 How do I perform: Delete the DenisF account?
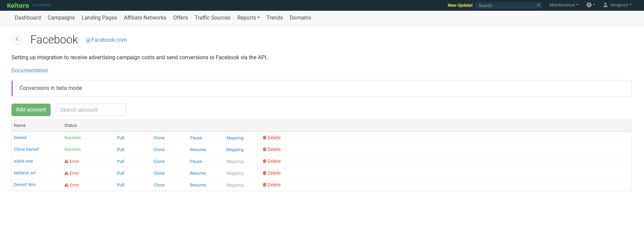tap(272, 138)
